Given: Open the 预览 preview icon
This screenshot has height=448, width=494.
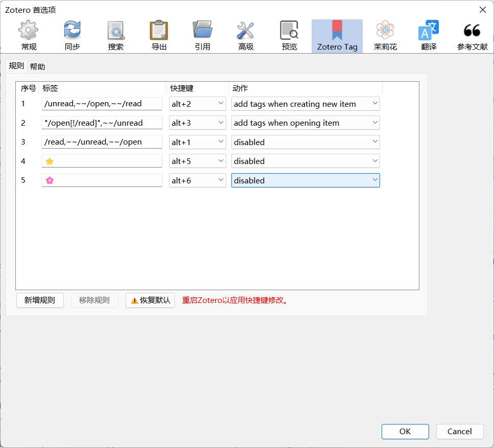Looking at the screenshot, I should pos(289,35).
